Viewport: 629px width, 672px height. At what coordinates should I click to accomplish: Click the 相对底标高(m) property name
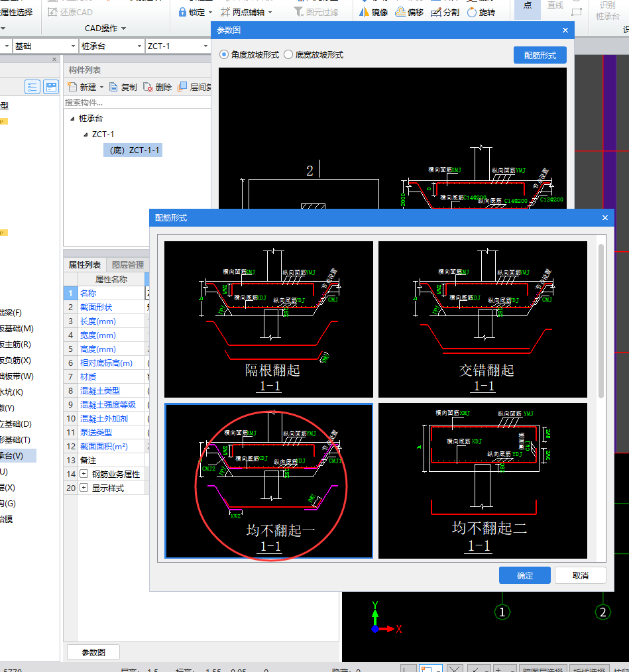(106, 363)
